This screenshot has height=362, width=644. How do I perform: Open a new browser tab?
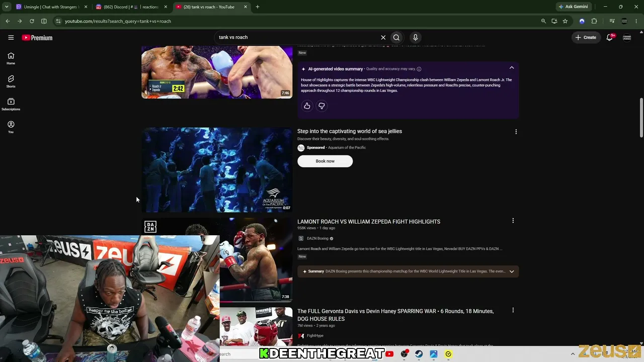[x=257, y=7]
